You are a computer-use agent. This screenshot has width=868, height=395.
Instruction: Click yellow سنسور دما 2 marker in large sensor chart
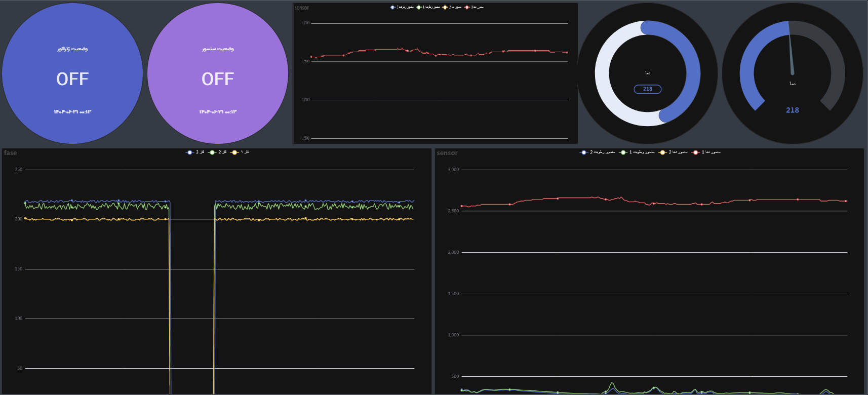[662, 152]
